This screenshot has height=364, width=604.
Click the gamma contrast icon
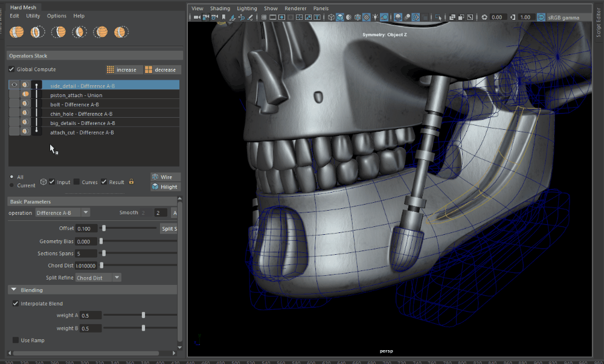pyautogui.click(x=512, y=18)
